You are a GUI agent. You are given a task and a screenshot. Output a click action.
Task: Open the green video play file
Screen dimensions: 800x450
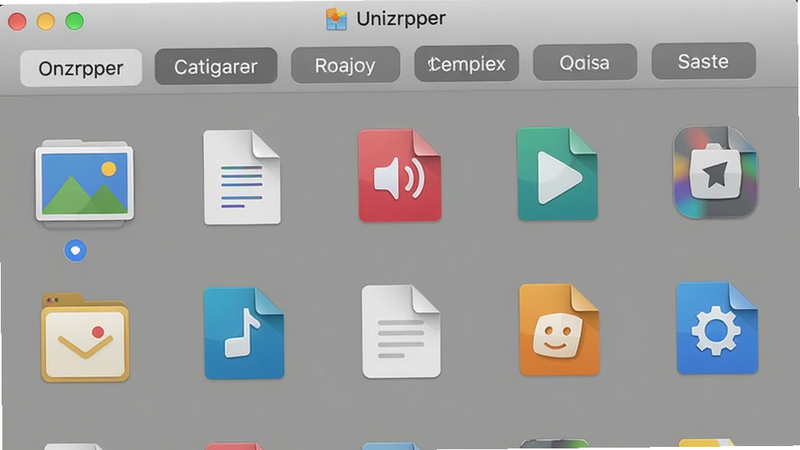coord(558,174)
